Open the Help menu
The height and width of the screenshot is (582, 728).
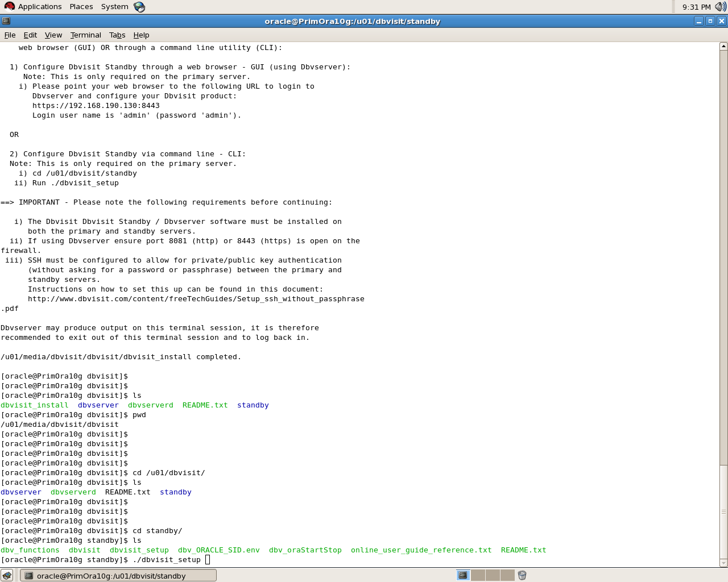click(141, 35)
